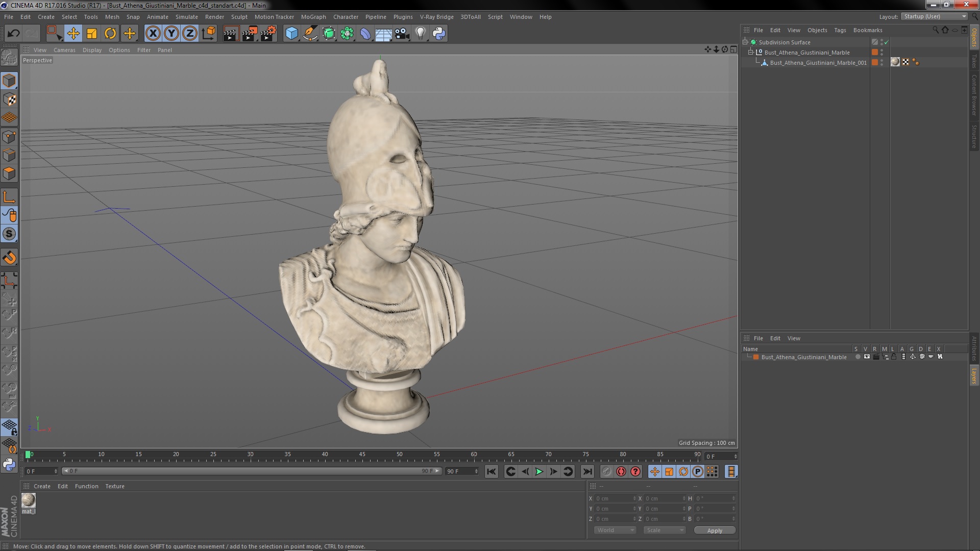
Task: Toggle coordinate system icon
Action: click(x=209, y=34)
